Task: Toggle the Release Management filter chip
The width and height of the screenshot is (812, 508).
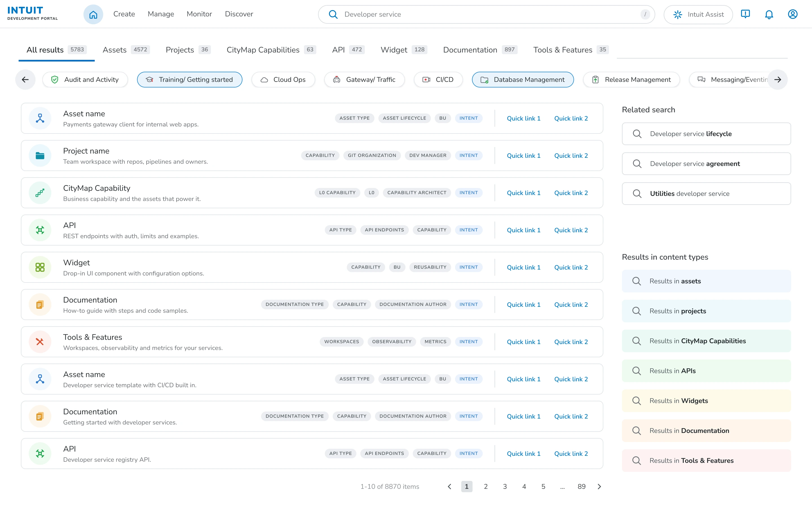Action: (x=631, y=80)
